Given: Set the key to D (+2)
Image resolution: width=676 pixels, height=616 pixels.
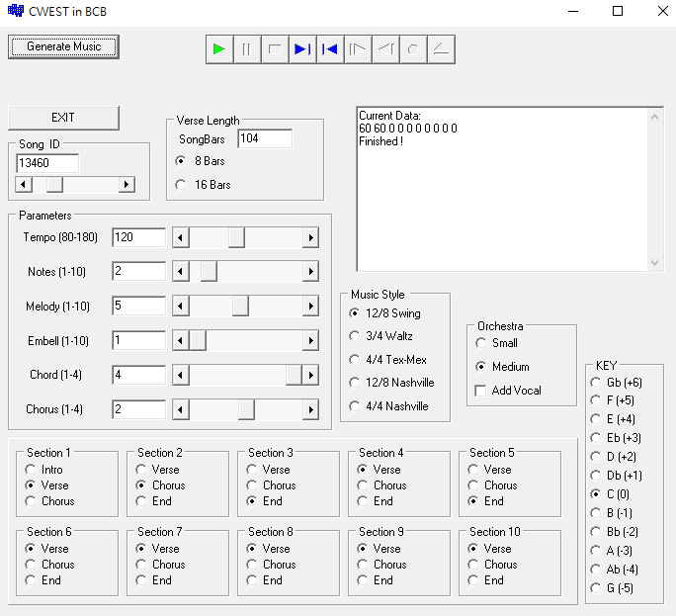Looking at the screenshot, I should [x=594, y=456].
